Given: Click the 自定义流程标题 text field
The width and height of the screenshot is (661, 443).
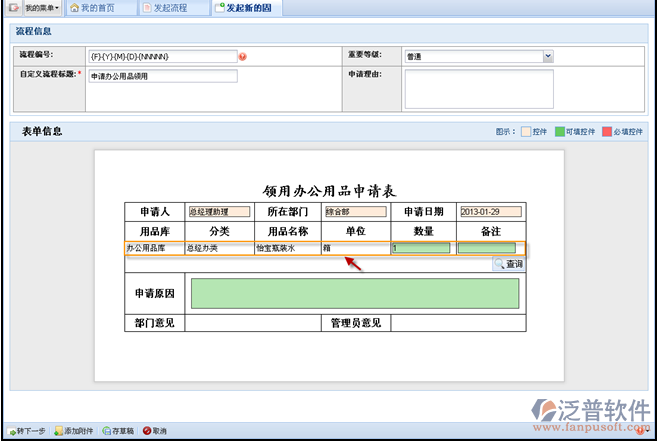Looking at the screenshot, I should [x=161, y=76].
